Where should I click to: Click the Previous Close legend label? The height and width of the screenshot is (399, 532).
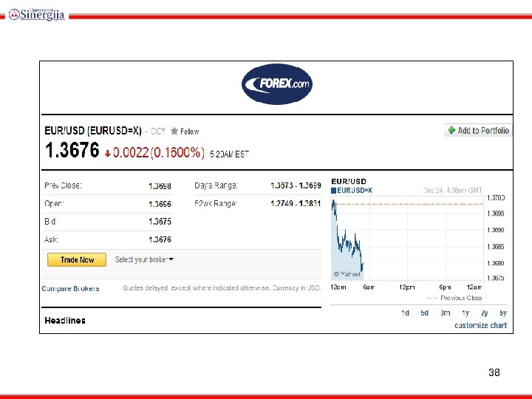point(461,298)
